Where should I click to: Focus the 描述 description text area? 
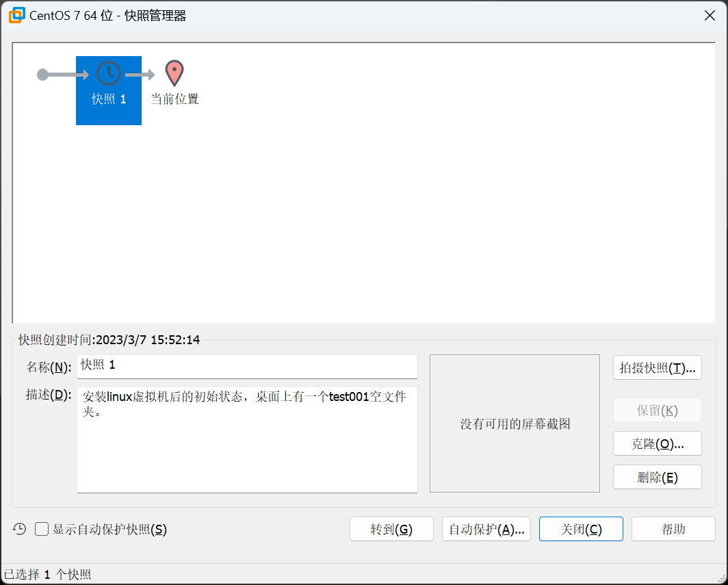[247, 440]
